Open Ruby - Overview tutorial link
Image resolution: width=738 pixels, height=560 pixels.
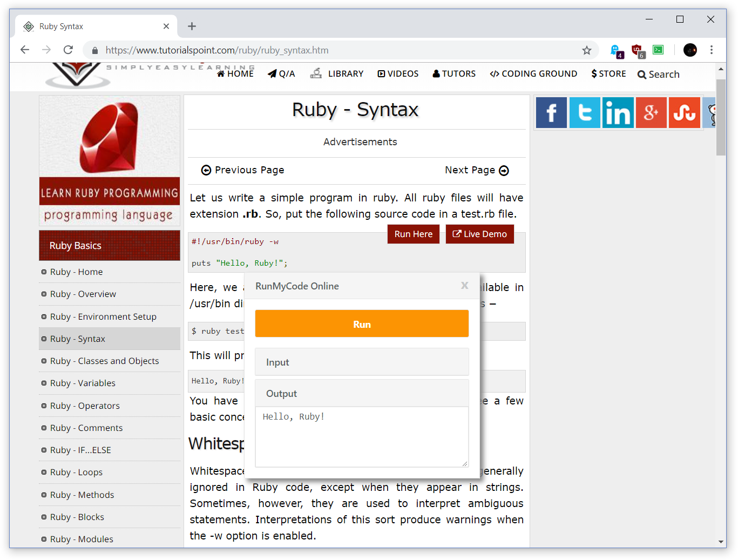pyautogui.click(x=83, y=294)
